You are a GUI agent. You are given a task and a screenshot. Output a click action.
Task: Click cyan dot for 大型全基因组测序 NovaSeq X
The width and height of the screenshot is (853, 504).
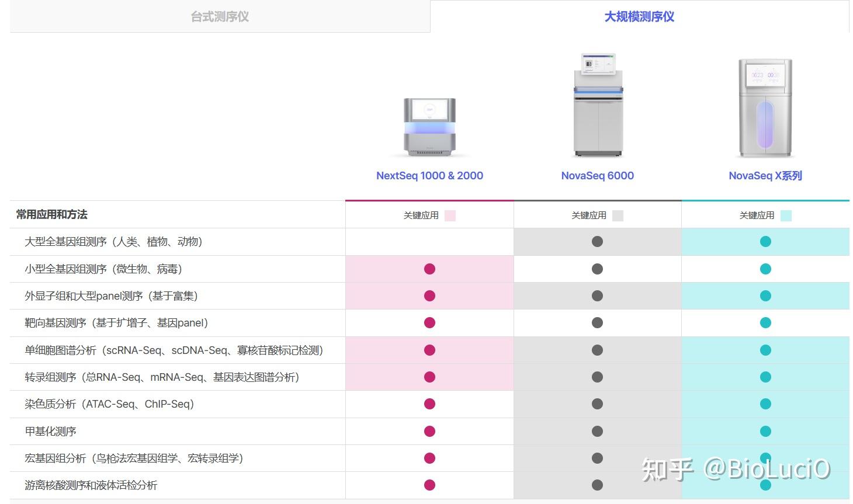765,242
